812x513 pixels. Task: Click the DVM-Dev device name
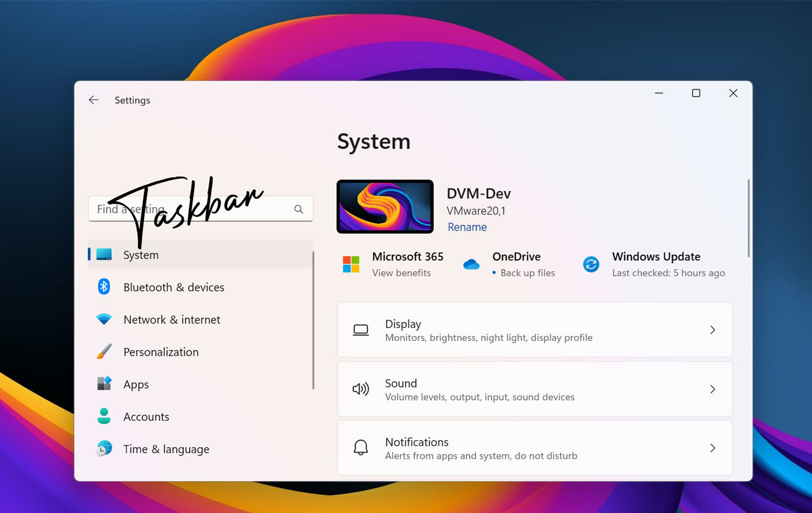pyautogui.click(x=479, y=193)
